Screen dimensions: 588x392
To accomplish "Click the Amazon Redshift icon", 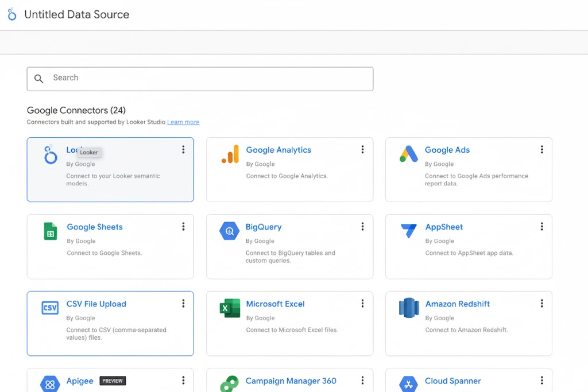I will [x=409, y=308].
